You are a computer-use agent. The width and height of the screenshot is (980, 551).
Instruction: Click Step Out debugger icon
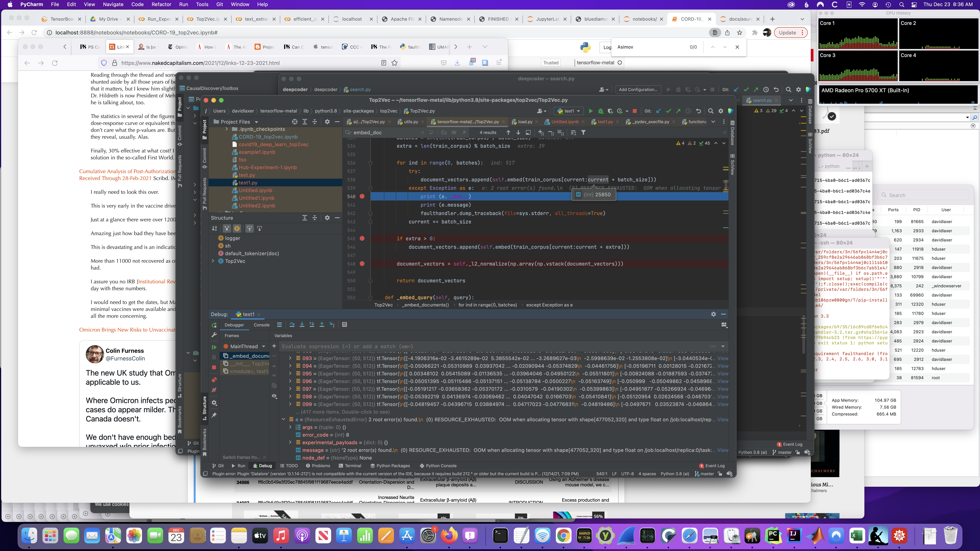[x=322, y=325]
